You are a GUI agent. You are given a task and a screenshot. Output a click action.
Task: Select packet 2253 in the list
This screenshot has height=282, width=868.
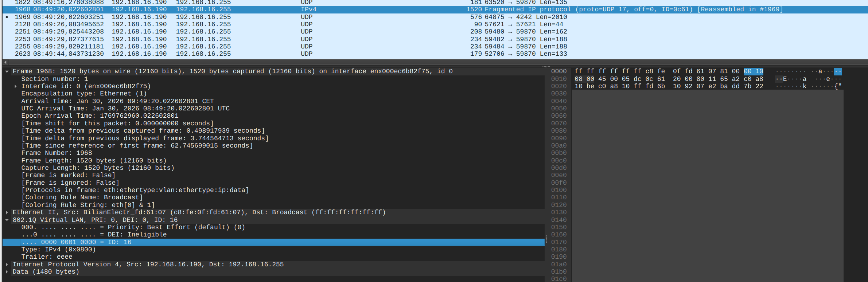(x=435, y=39)
